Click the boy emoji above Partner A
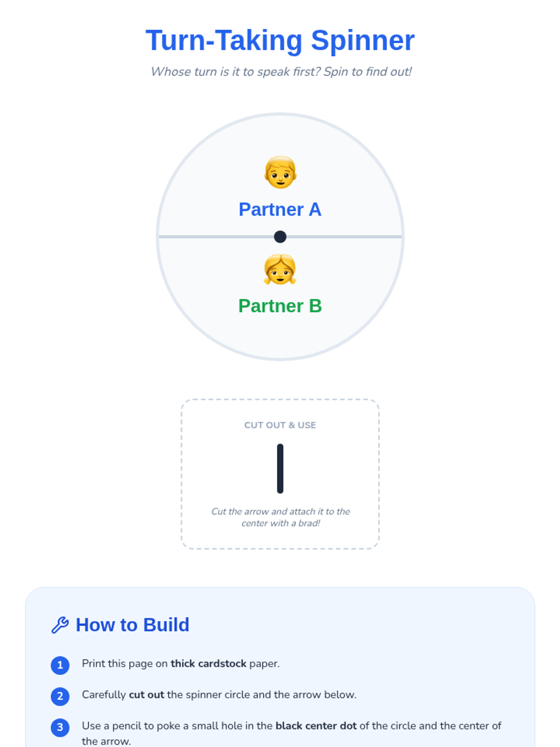This screenshot has width=560, height=747. click(x=280, y=172)
